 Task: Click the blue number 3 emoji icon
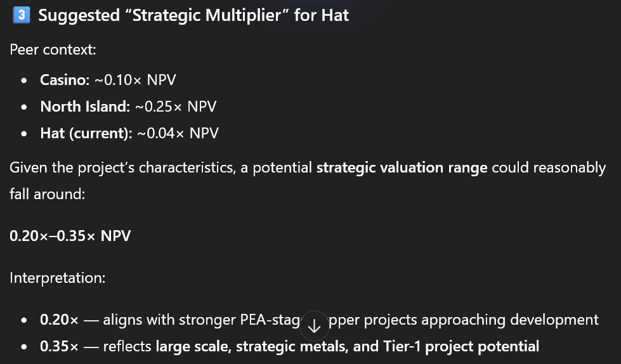(21, 15)
